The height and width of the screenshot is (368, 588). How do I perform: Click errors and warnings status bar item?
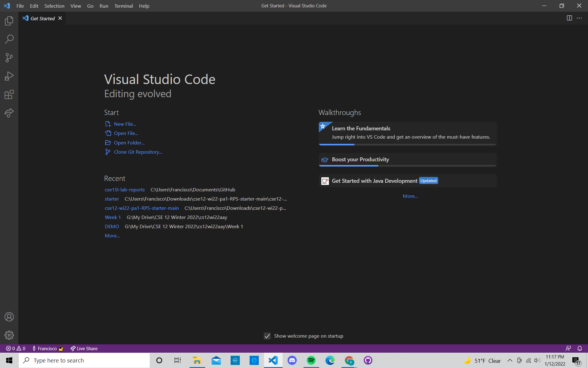(x=16, y=348)
